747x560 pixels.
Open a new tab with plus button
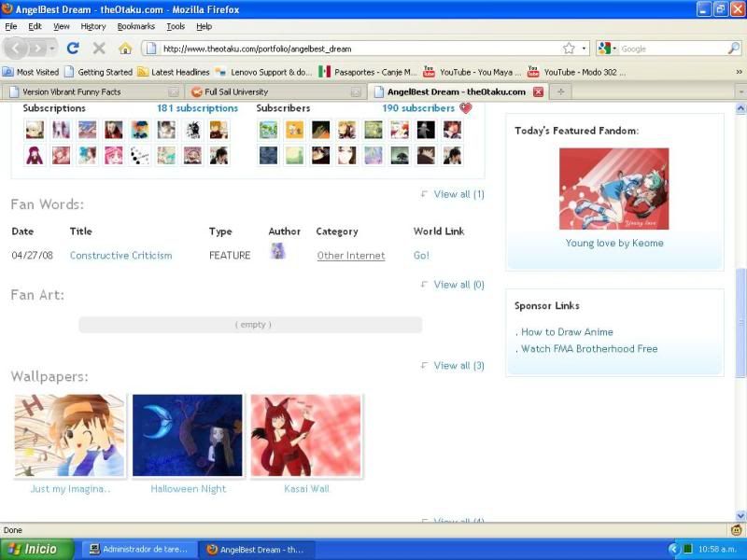pyautogui.click(x=561, y=91)
